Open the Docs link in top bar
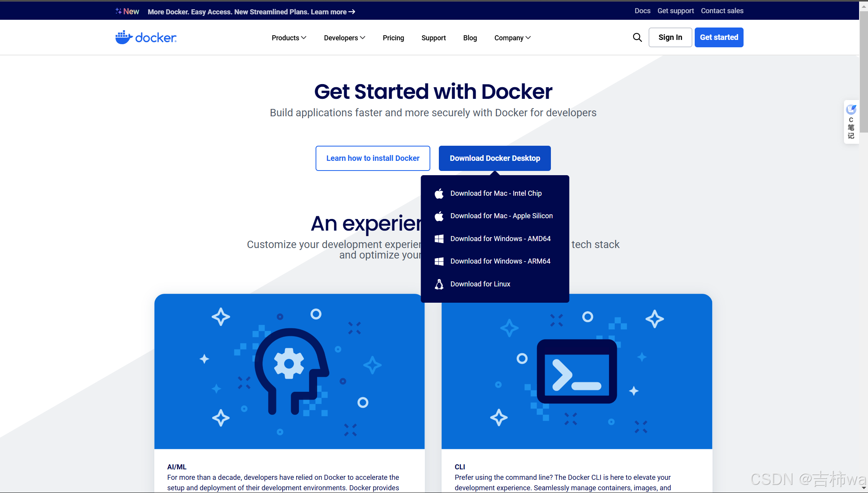Screen dimensions: 868x493 point(642,11)
